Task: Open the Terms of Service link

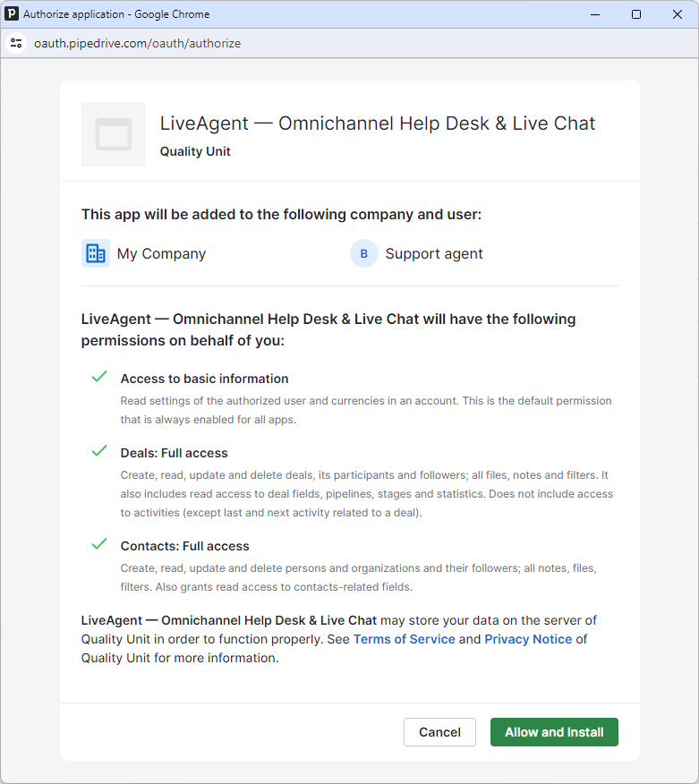Action: [405, 639]
